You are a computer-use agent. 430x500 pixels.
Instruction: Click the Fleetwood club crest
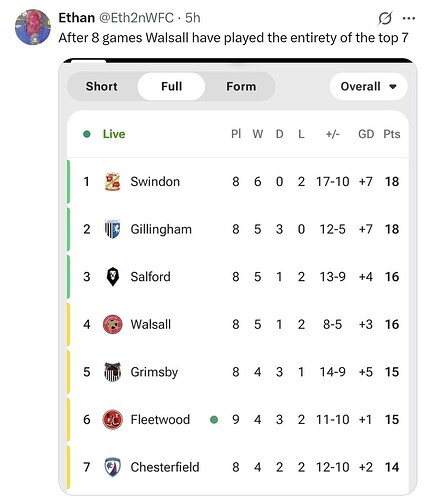112,419
